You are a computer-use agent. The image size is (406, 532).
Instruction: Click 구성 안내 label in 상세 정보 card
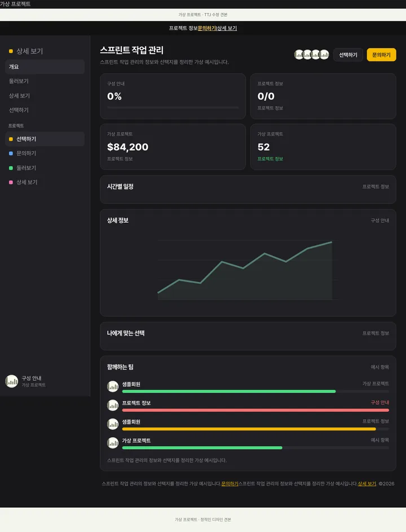pyautogui.click(x=380, y=221)
